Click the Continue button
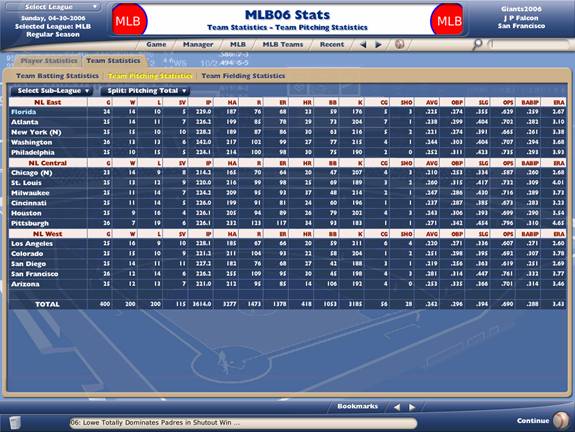This screenshot has width=575, height=432. click(533, 421)
